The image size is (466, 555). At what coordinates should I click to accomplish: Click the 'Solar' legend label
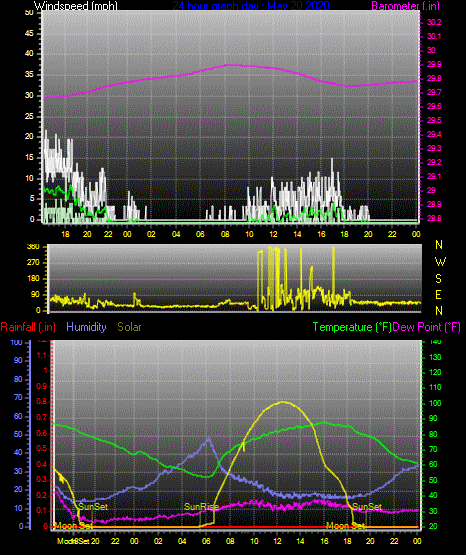130,327
